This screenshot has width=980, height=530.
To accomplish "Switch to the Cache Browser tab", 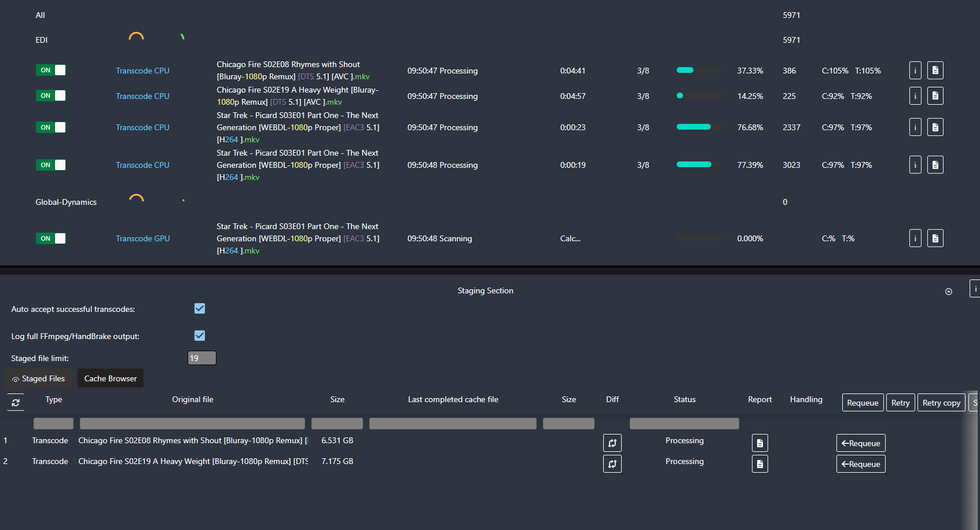I will (x=110, y=378).
